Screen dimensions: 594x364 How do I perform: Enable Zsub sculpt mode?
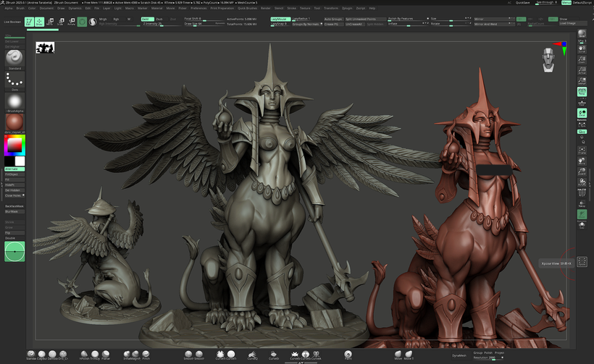159,19
